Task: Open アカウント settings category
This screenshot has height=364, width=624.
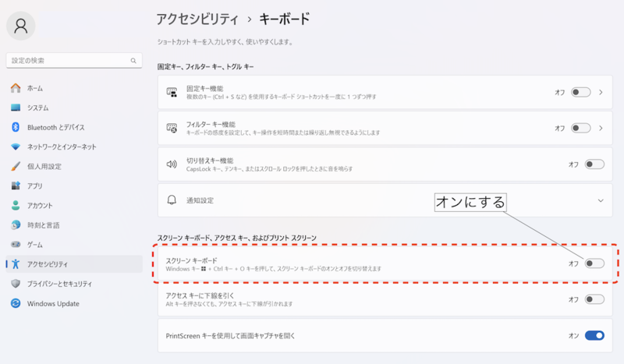Action: (x=74, y=205)
